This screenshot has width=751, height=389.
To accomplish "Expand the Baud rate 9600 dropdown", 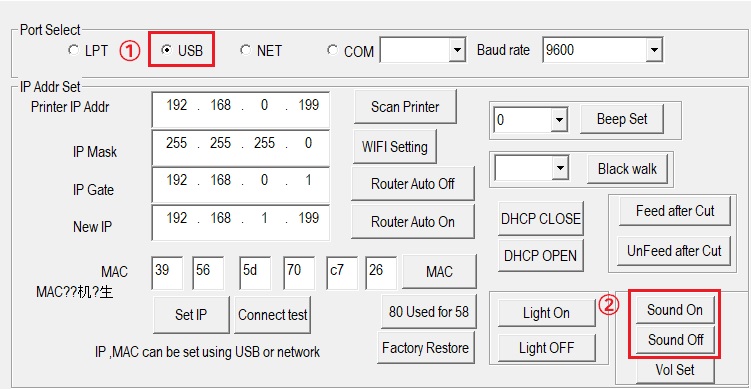I will tap(654, 50).
